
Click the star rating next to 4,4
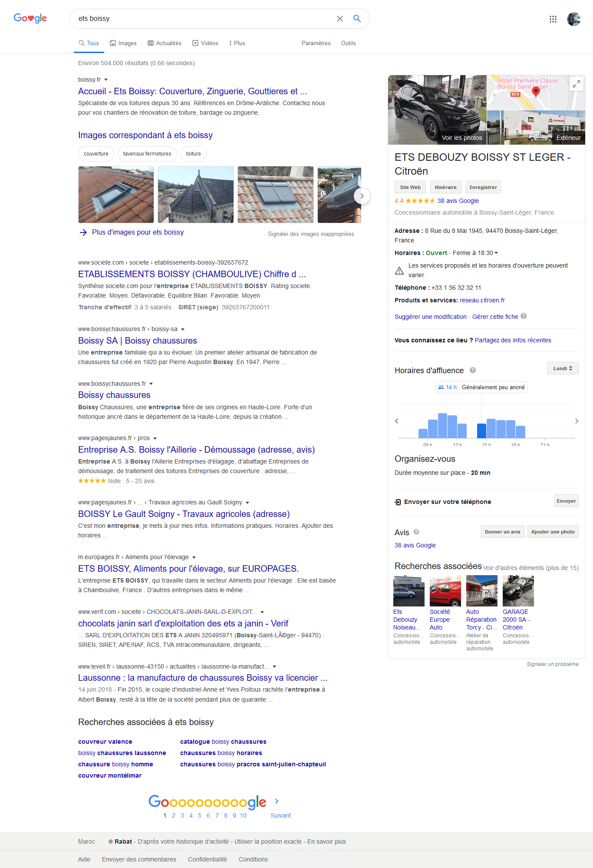(x=420, y=201)
